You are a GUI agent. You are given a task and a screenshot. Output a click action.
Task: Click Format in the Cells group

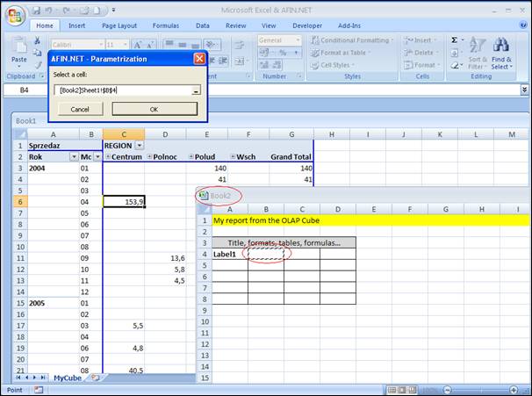click(x=421, y=65)
